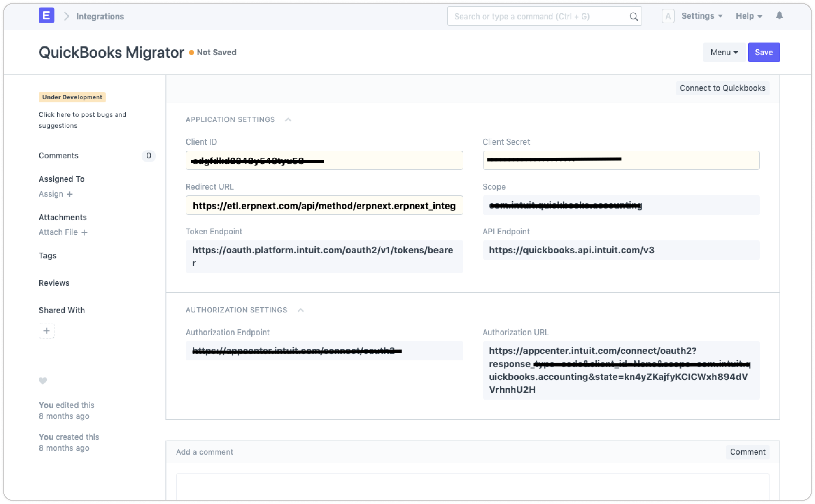Screen dimensions: 815x504
Task: Click the Save button
Action: [763, 52]
